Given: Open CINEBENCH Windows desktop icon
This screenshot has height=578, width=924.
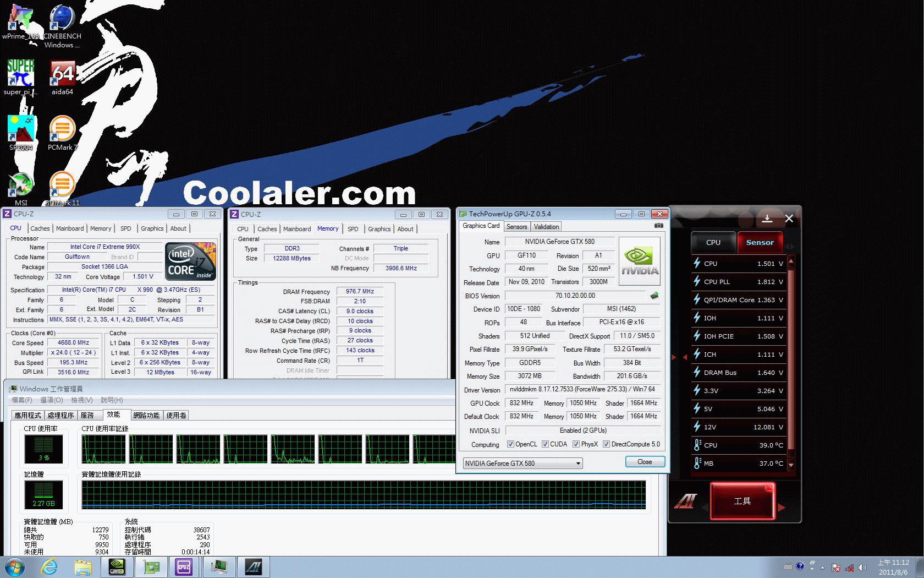Looking at the screenshot, I should tap(62, 26).
